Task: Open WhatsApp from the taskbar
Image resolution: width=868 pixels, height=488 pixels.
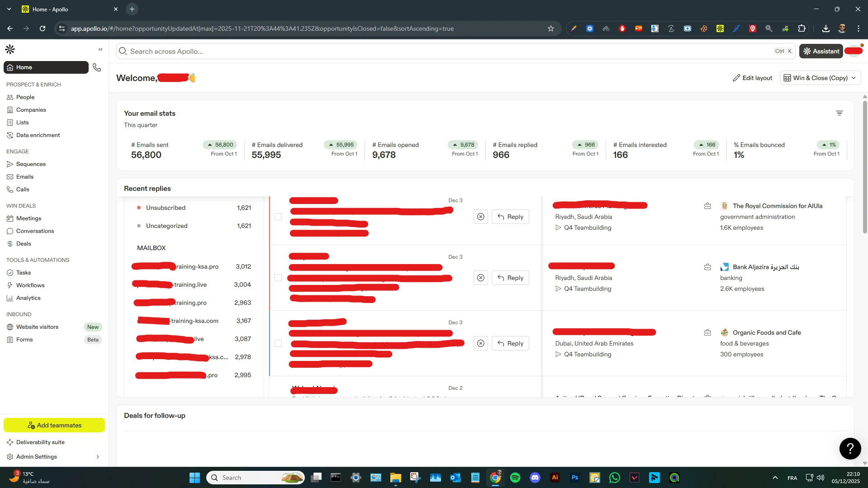Action: pos(615,478)
